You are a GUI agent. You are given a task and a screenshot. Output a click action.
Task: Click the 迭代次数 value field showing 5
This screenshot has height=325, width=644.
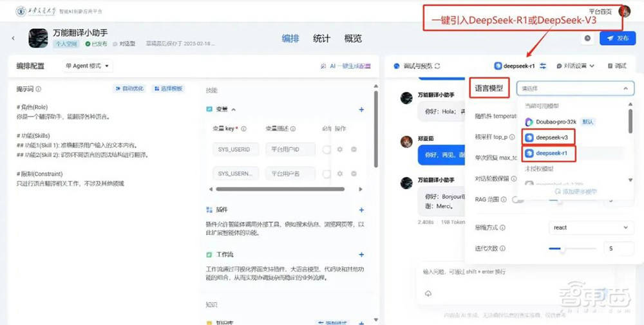[x=618, y=248]
